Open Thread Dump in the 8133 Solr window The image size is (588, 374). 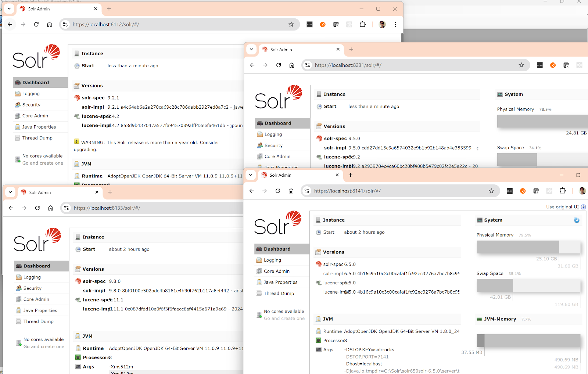tap(42, 321)
